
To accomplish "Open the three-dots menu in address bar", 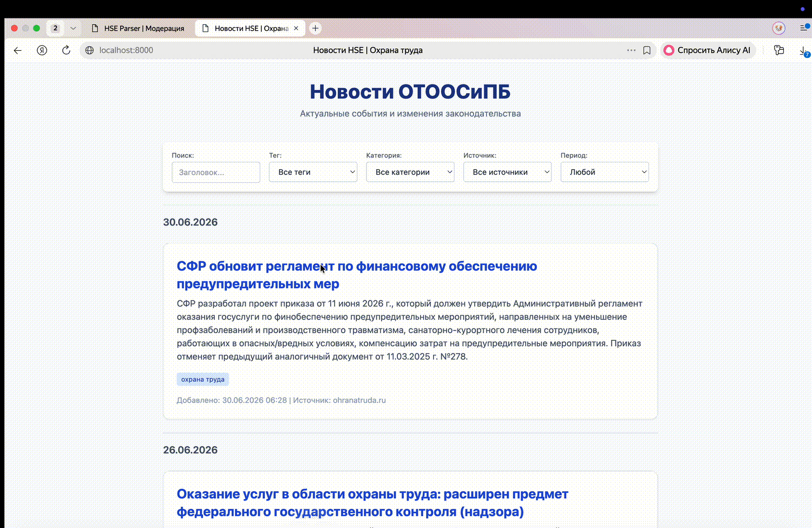I will click(x=631, y=50).
